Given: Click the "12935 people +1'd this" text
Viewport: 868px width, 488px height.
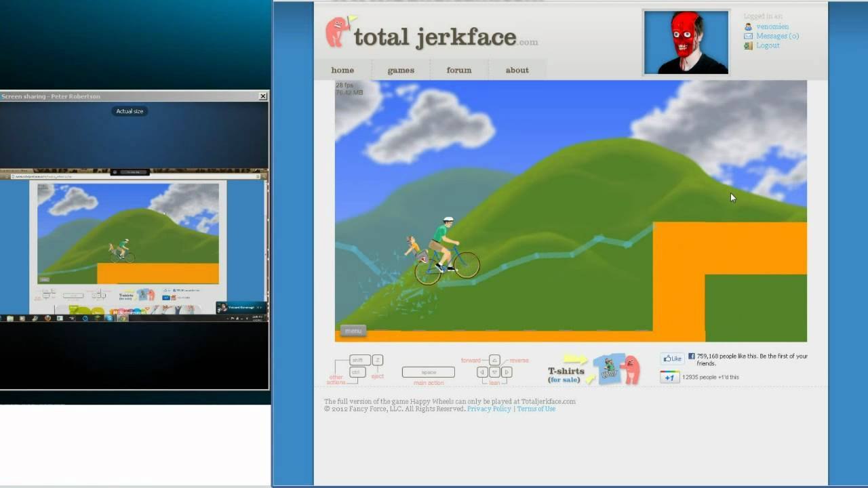Looking at the screenshot, I should click(711, 377).
